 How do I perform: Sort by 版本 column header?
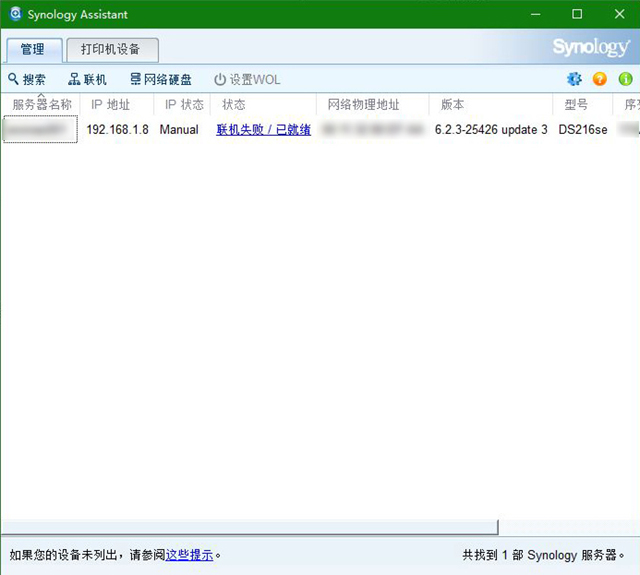[x=491, y=104]
